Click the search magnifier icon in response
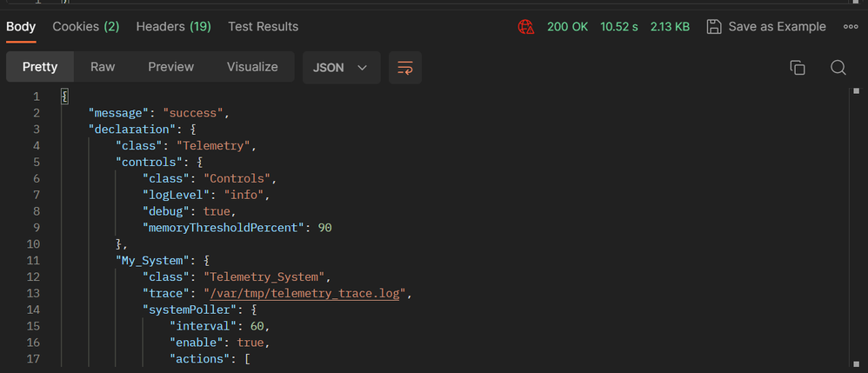 point(838,68)
